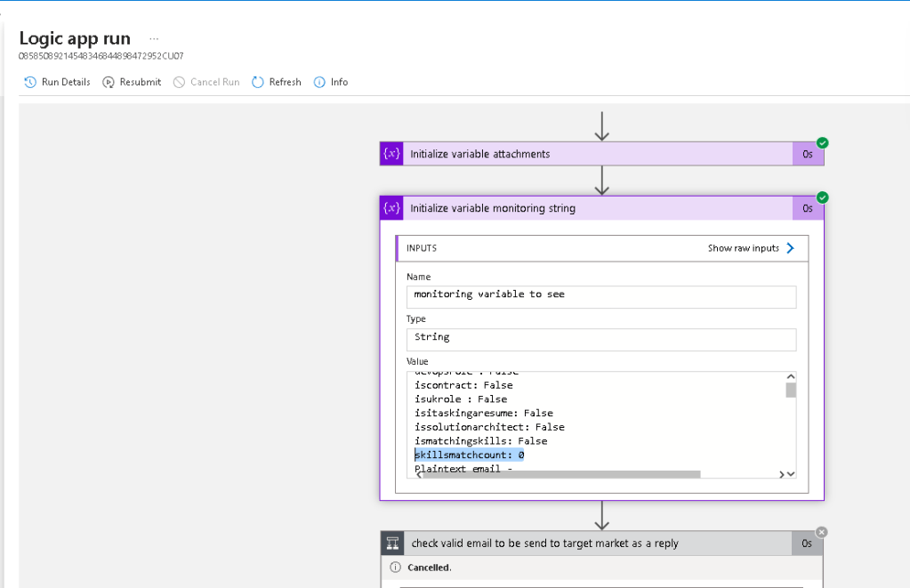The width and height of the screenshot is (910, 588).
Task: Click the iscontract: False line
Action: [x=463, y=385]
